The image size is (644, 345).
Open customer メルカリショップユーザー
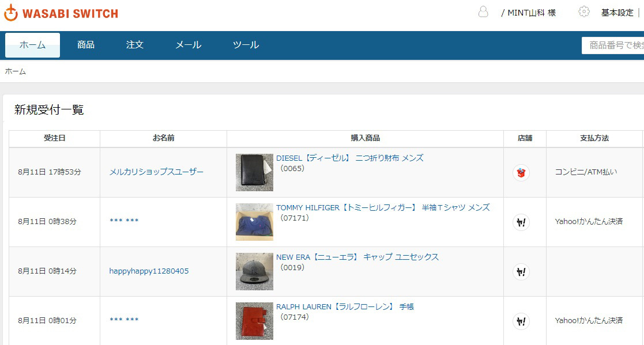tap(156, 172)
